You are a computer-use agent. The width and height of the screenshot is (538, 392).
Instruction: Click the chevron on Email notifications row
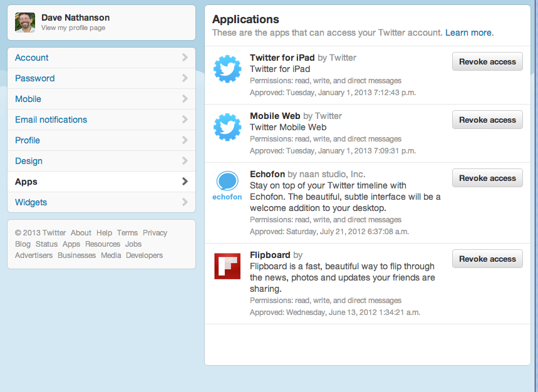pos(185,120)
